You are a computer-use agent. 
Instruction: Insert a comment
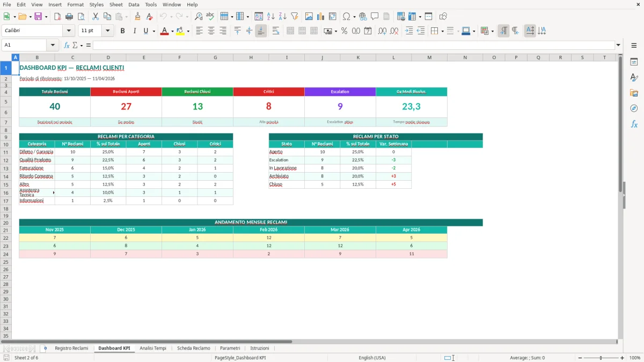pyautogui.click(x=375, y=17)
